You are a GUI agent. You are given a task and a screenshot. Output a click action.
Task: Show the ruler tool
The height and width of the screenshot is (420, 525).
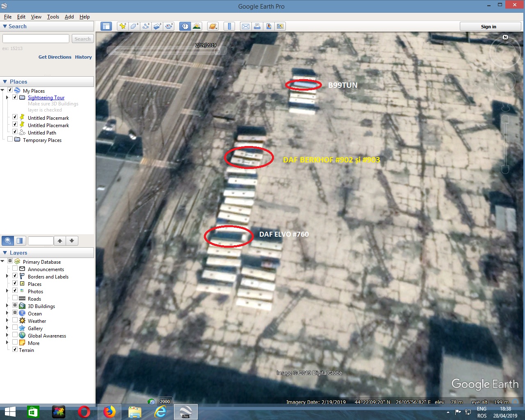(x=229, y=26)
